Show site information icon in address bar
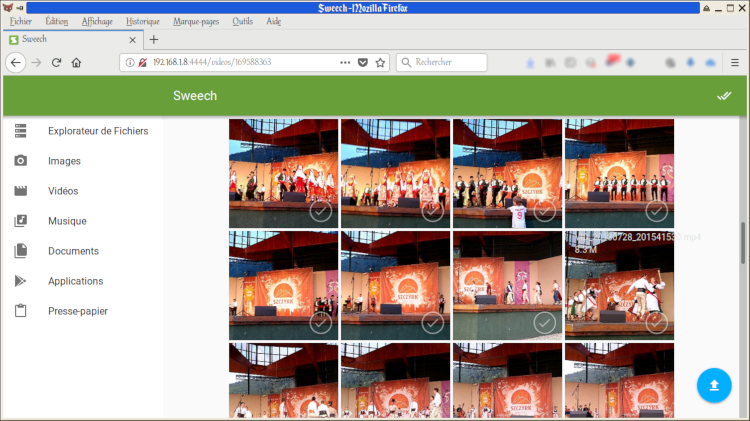The width and height of the screenshot is (750, 421). tap(130, 63)
